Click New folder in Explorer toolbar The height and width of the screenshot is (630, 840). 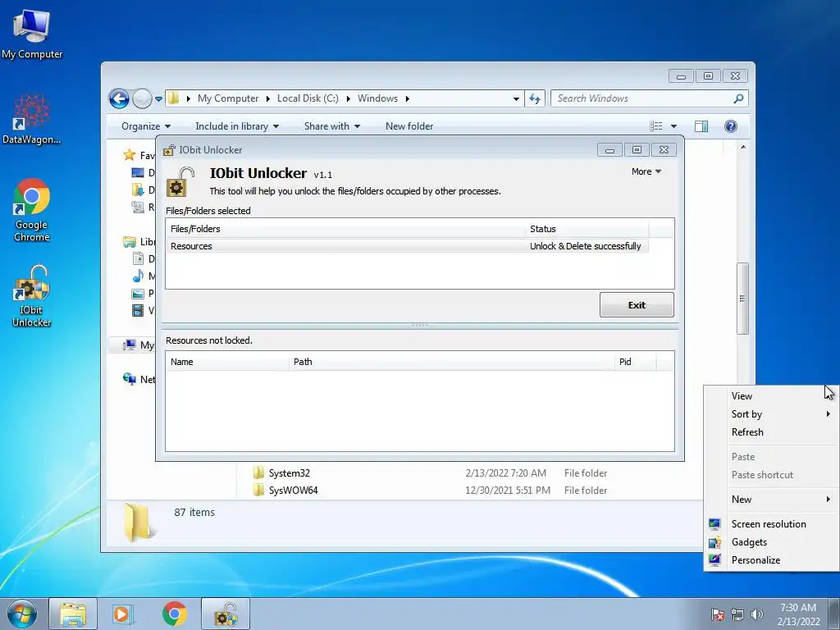pos(409,126)
